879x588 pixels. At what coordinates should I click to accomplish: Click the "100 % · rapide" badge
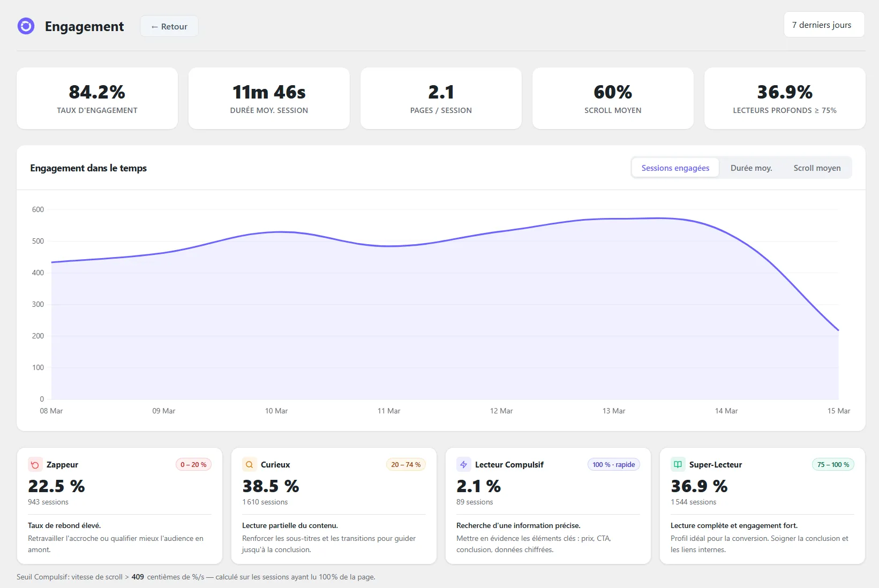[x=613, y=464]
